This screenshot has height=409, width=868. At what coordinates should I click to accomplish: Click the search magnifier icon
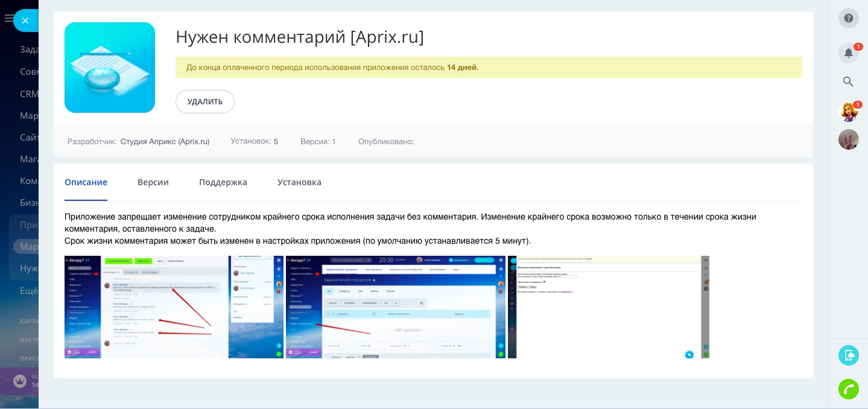848,81
